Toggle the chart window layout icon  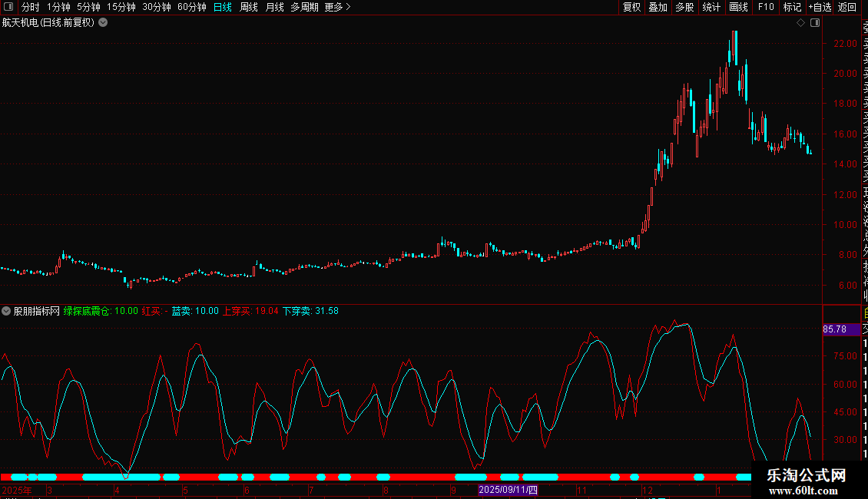pos(815,23)
